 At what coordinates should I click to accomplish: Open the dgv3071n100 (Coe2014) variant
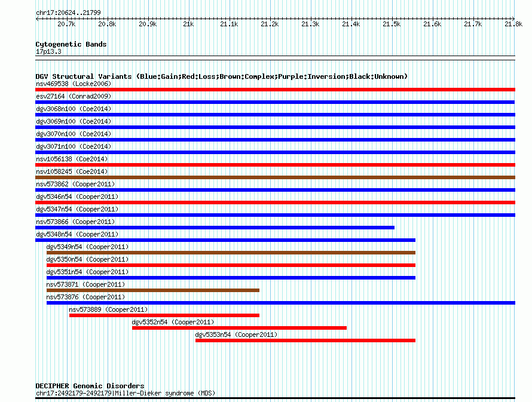tap(74, 146)
